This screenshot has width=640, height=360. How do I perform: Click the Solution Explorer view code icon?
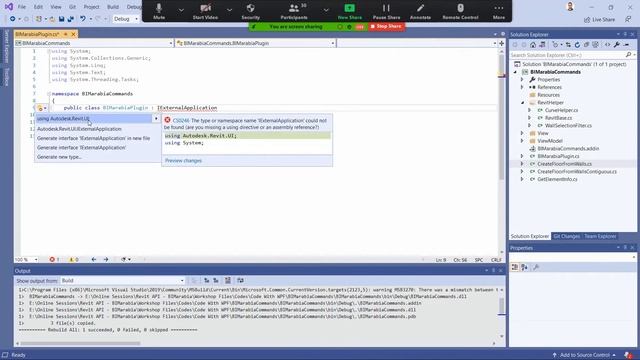click(x=607, y=45)
